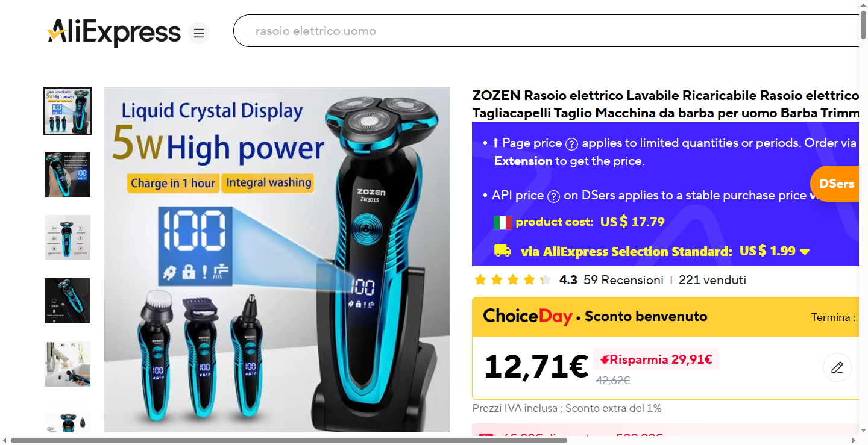The height and width of the screenshot is (445, 868).
Task: Select fourth dark background shaver thumbnail
Action: tap(68, 300)
